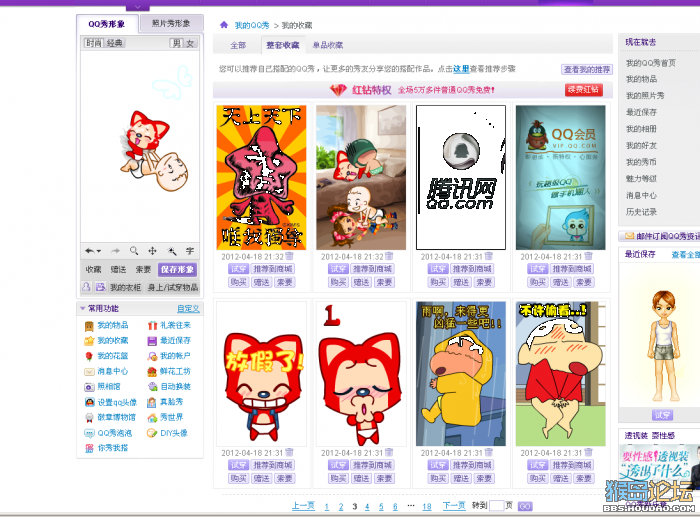Click the magnifier zoom icon below the avatar

[134, 251]
